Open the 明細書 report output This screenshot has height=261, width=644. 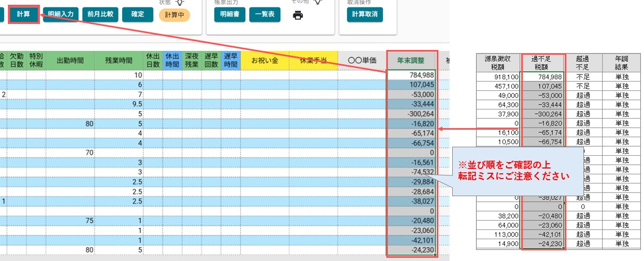click(230, 14)
